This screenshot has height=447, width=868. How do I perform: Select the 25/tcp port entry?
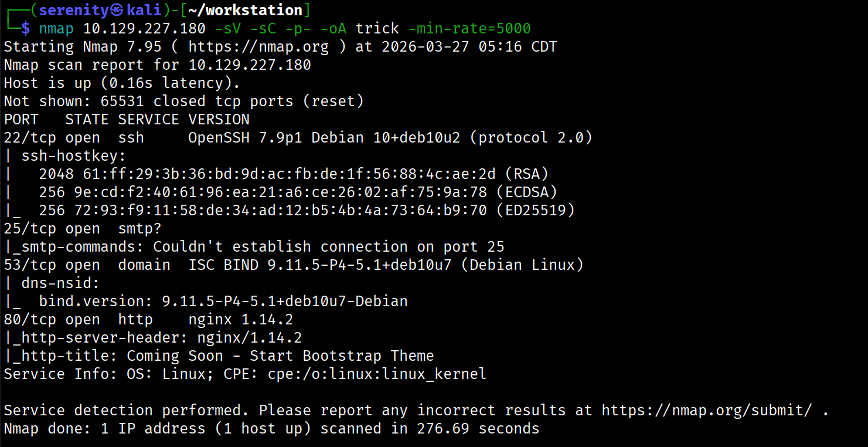pyautogui.click(x=30, y=228)
